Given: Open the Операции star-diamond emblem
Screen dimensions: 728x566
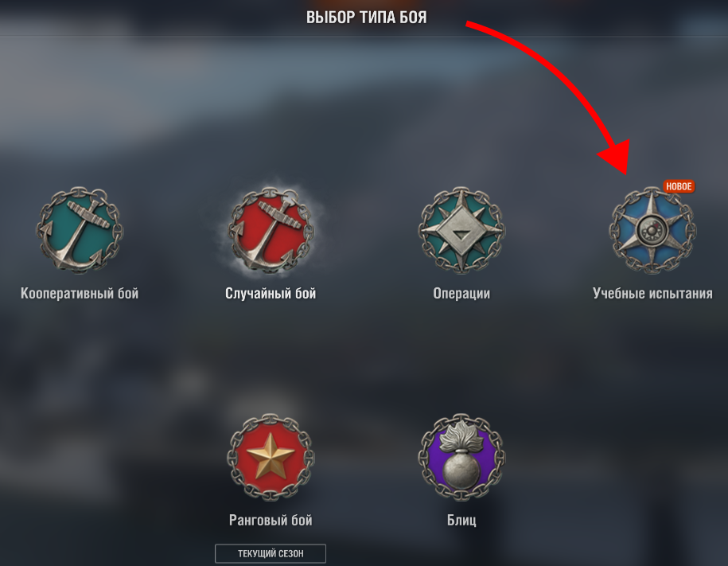Looking at the screenshot, I should point(461,230).
